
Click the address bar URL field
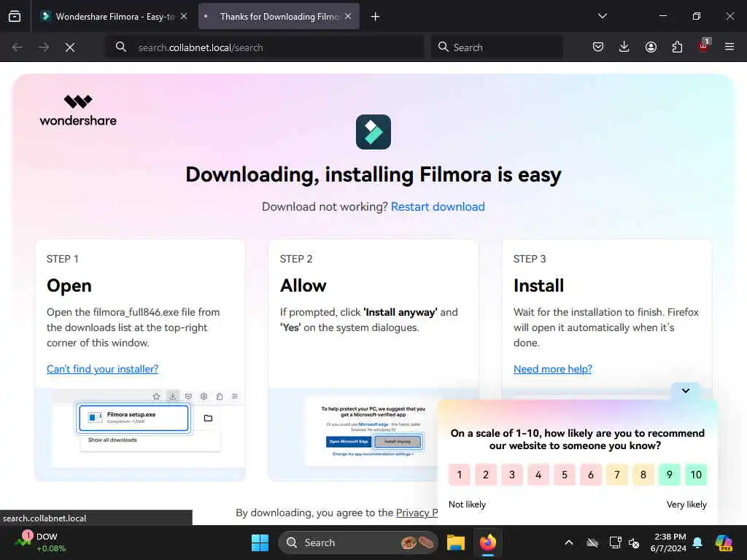(x=264, y=47)
